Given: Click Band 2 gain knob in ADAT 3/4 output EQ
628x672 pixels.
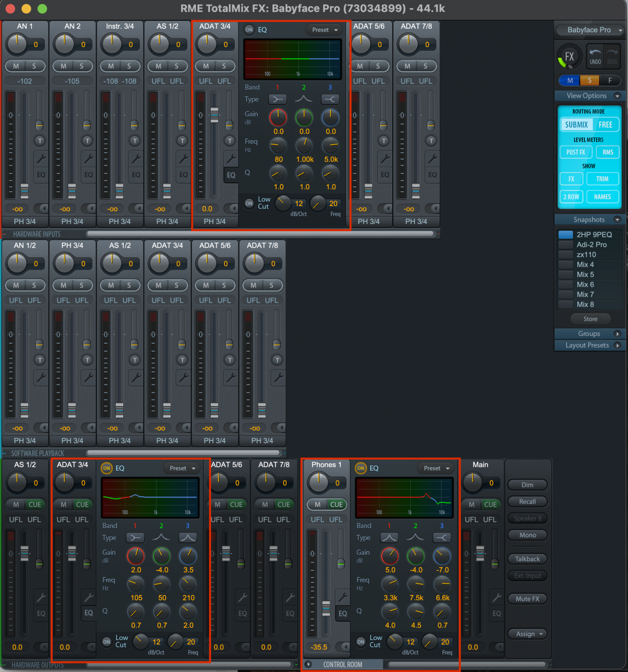Looking at the screenshot, I should point(162,556).
